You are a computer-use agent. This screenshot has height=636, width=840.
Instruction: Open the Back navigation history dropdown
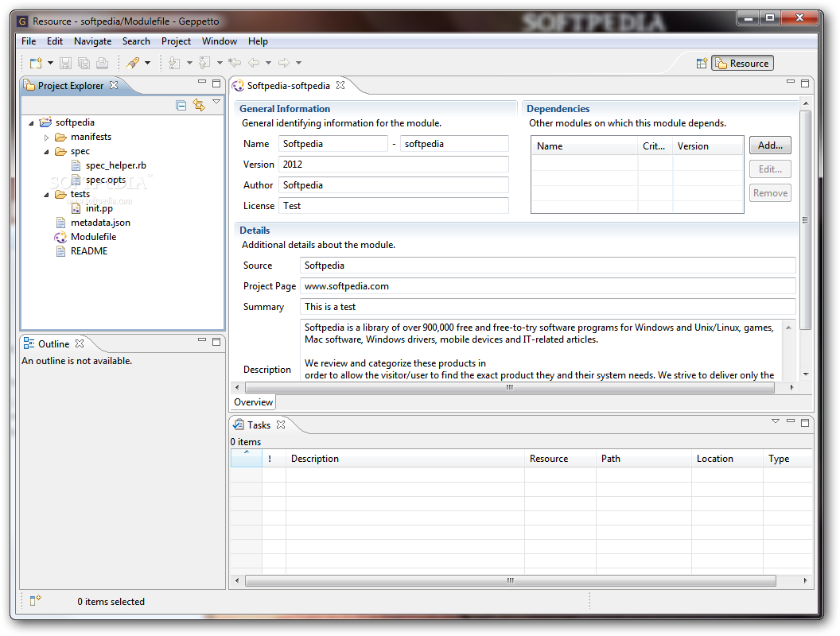click(268, 63)
